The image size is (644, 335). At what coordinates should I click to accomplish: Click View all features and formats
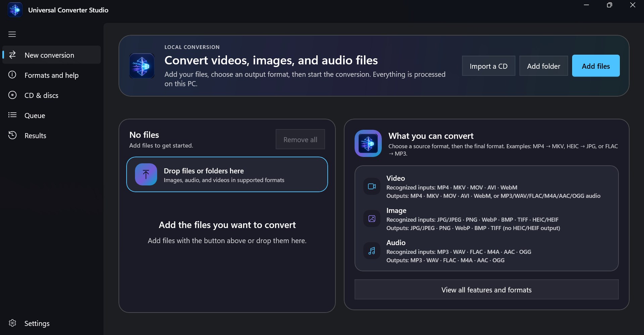[487, 289]
